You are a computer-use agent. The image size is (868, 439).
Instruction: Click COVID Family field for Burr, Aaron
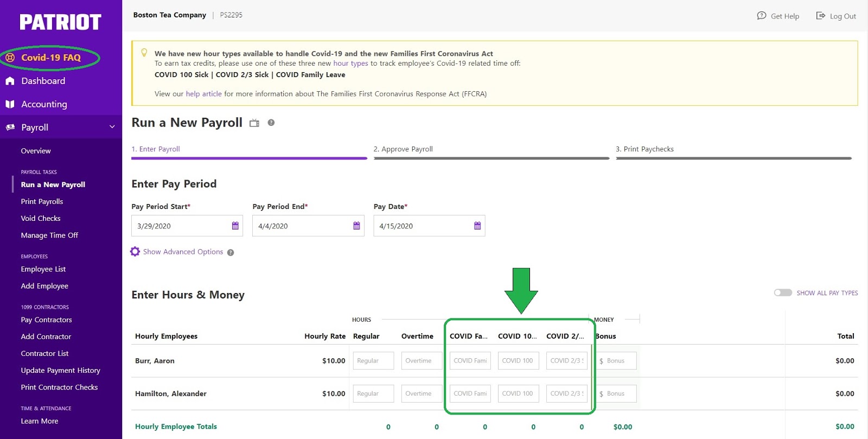(470, 361)
